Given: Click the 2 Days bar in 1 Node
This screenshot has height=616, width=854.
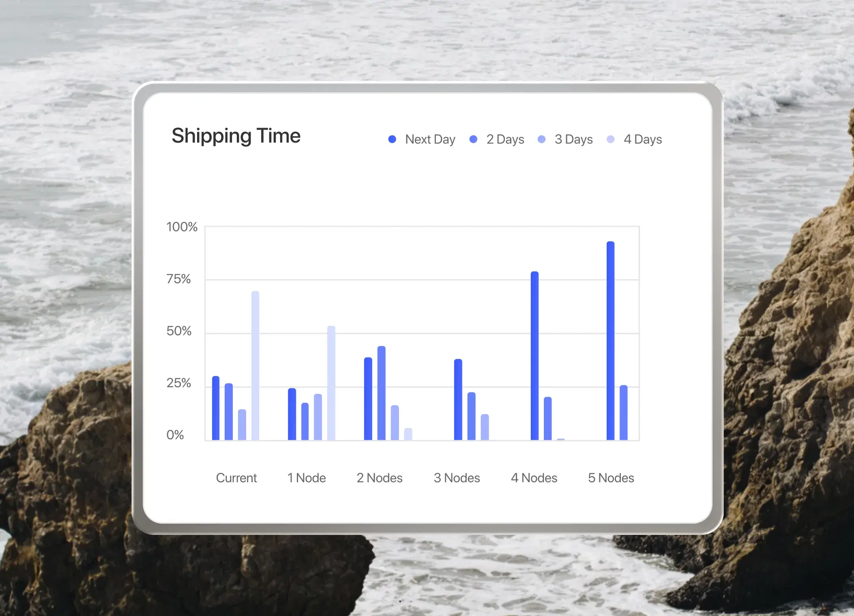Looking at the screenshot, I should point(305,421).
